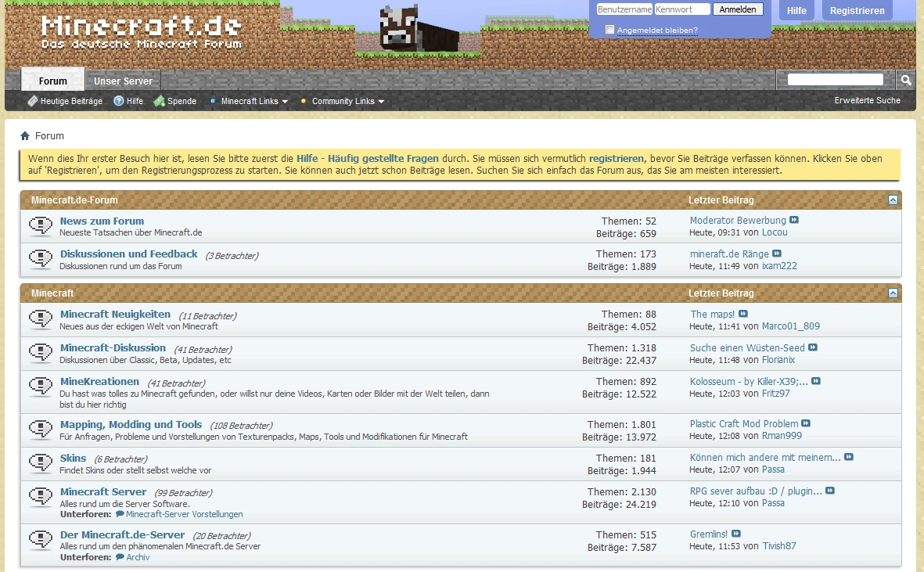Click forum status icon for Diskussionen und Feedback
Image resolution: width=924 pixels, height=572 pixels.
point(41,258)
